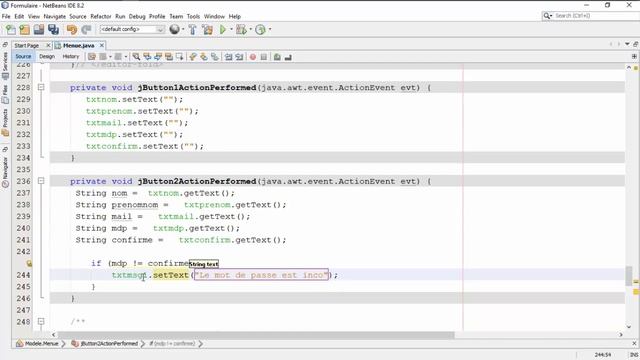Screen dimensions: 640x360
Task: Click the New File toolbar icon
Action: click(11, 29)
